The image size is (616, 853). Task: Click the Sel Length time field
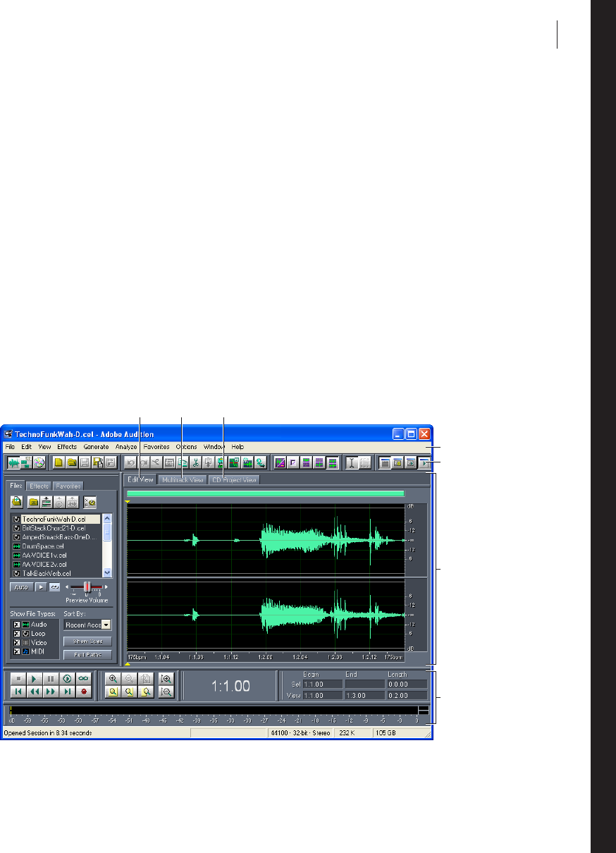(407, 684)
